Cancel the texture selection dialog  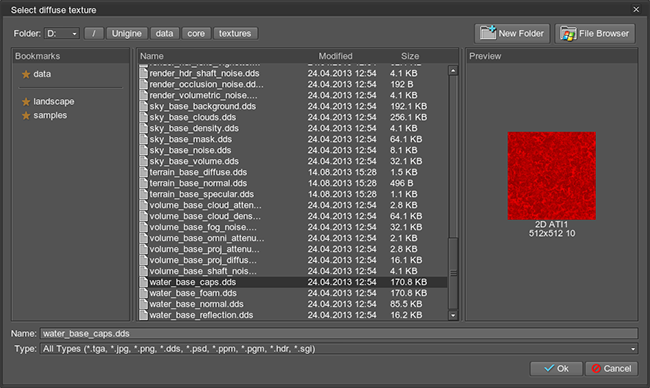coord(611,369)
